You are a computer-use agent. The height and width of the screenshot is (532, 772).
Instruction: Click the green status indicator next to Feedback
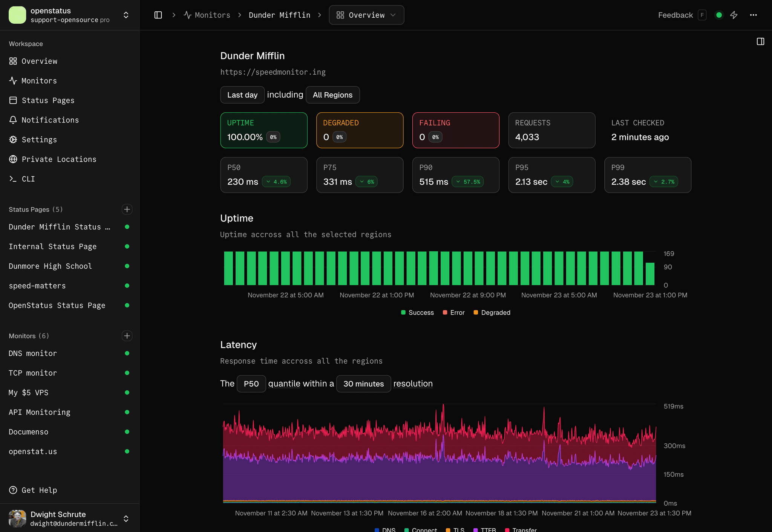(718, 15)
